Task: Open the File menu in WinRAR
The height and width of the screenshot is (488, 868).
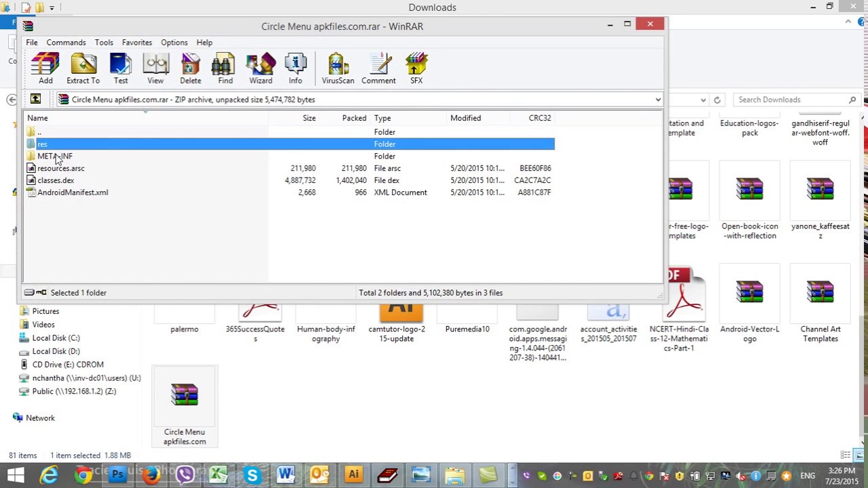Action: [x=32, y=43]
